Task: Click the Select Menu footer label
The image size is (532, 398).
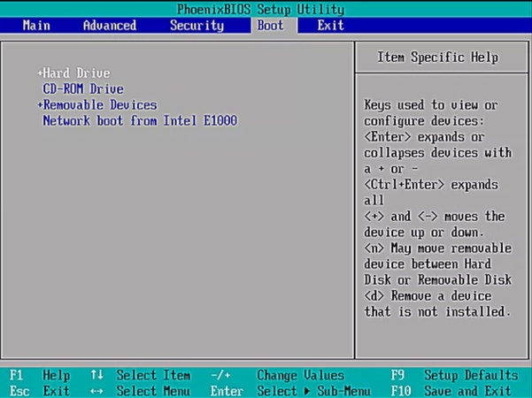Action: [153, 391]
